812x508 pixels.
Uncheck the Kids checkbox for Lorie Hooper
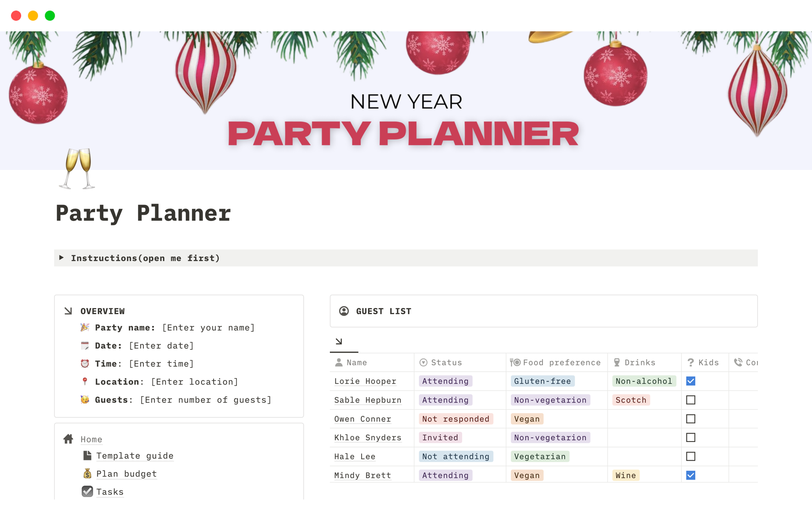[691, 381]
